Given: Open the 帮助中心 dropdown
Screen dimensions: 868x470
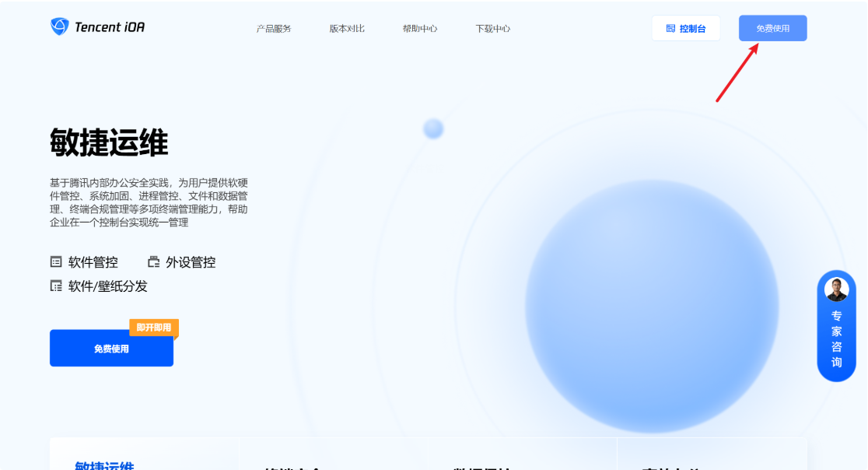Looking at the screenshot, I should click(x=420, y=28).
